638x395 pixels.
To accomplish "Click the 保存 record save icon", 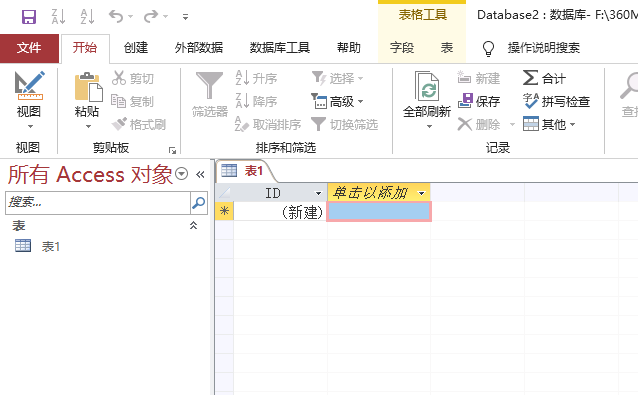I will [465, 101].
